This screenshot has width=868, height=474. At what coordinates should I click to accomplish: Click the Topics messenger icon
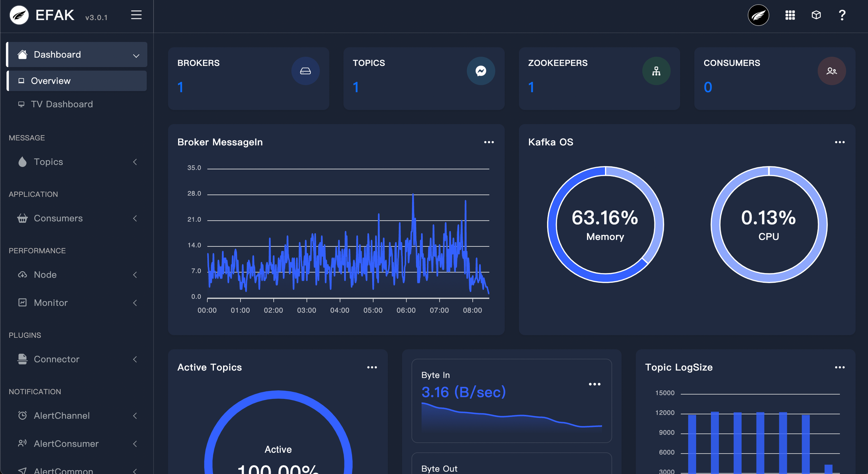[x=481, y=71]
